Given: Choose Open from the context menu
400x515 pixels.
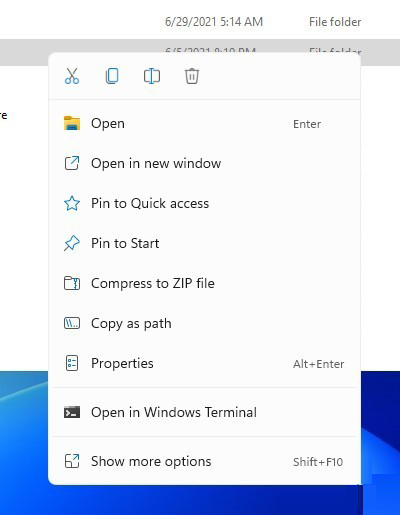Looking at the screenshot, I should point(204,124).
